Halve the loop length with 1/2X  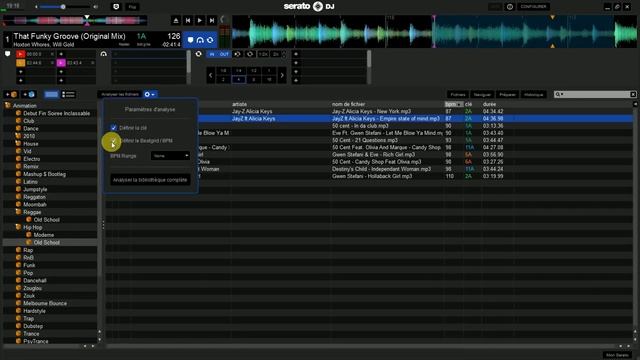pos(263,54)
